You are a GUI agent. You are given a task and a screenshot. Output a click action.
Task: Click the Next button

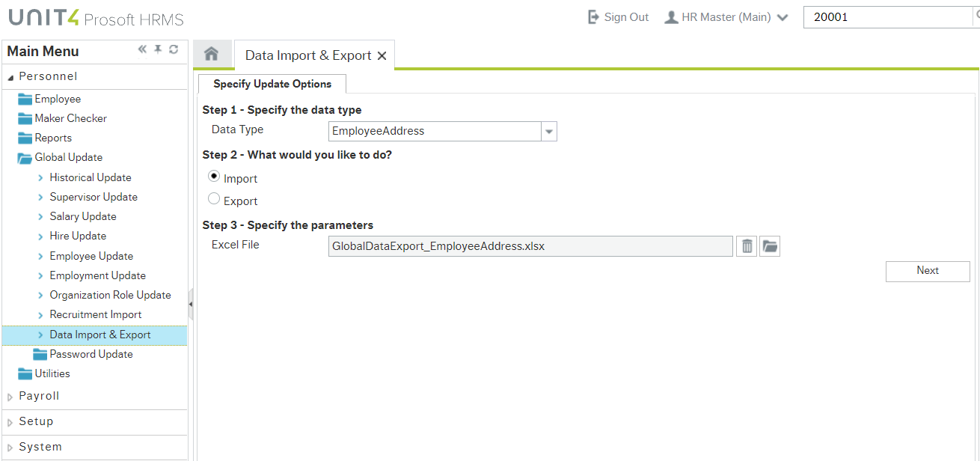click(928, 271)
